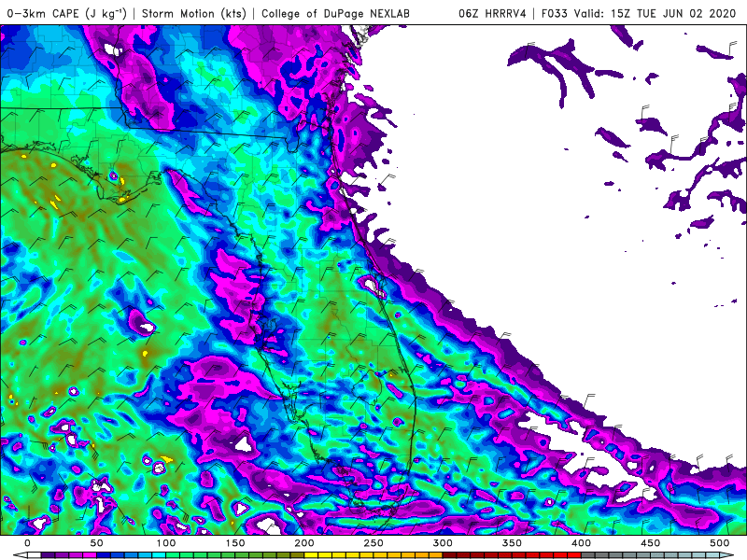This screenshot has width=747, height=560.
Task: Click the colorbar label '100'
Action: point(166,543)
